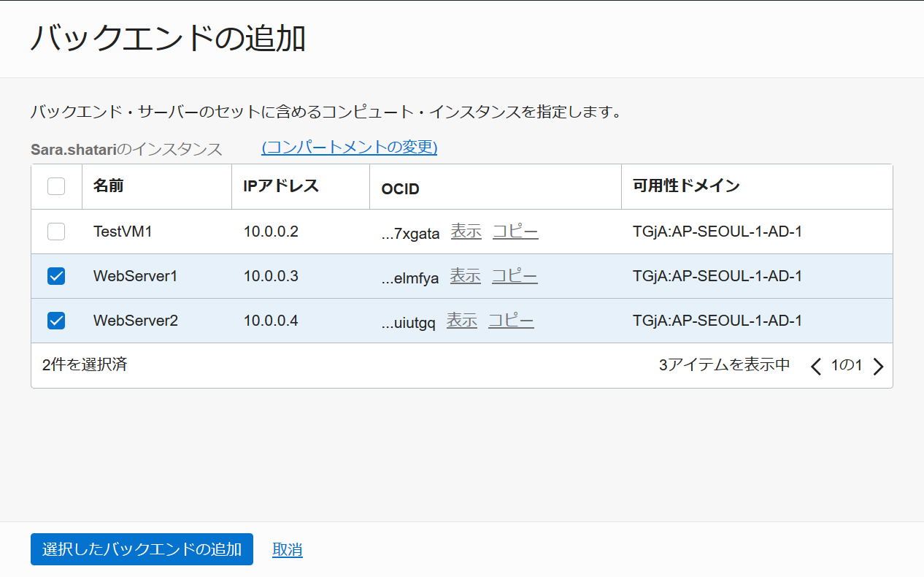The height and width of the screenshot is (577, 924).
Task: Click the 取消 cancel link
Action: [x=287, y=549]
